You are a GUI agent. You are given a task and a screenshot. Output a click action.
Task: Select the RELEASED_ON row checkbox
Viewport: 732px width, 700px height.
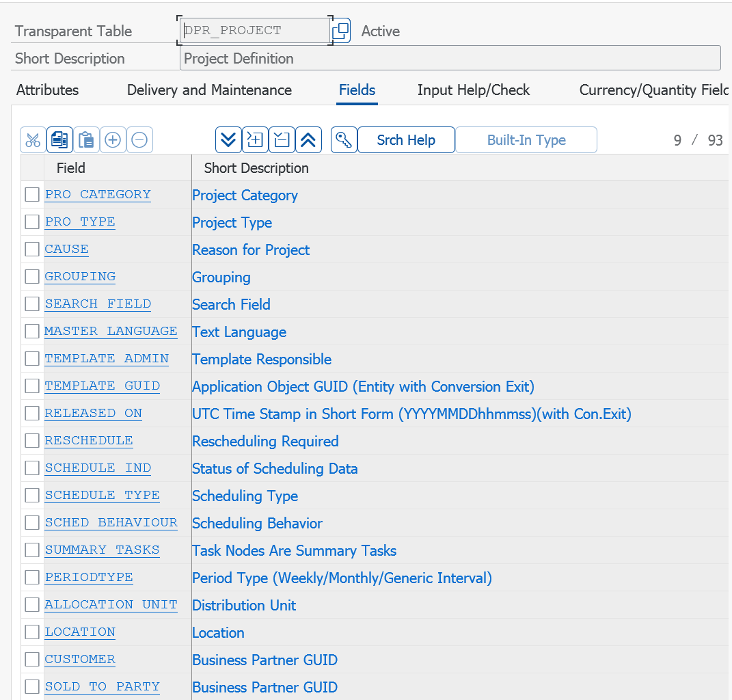tap(32, 414)
